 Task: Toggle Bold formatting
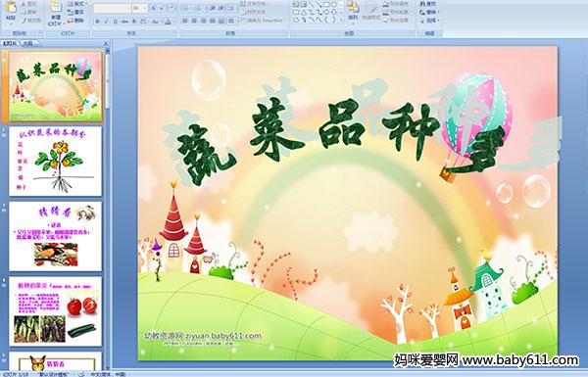coord(97,22)
